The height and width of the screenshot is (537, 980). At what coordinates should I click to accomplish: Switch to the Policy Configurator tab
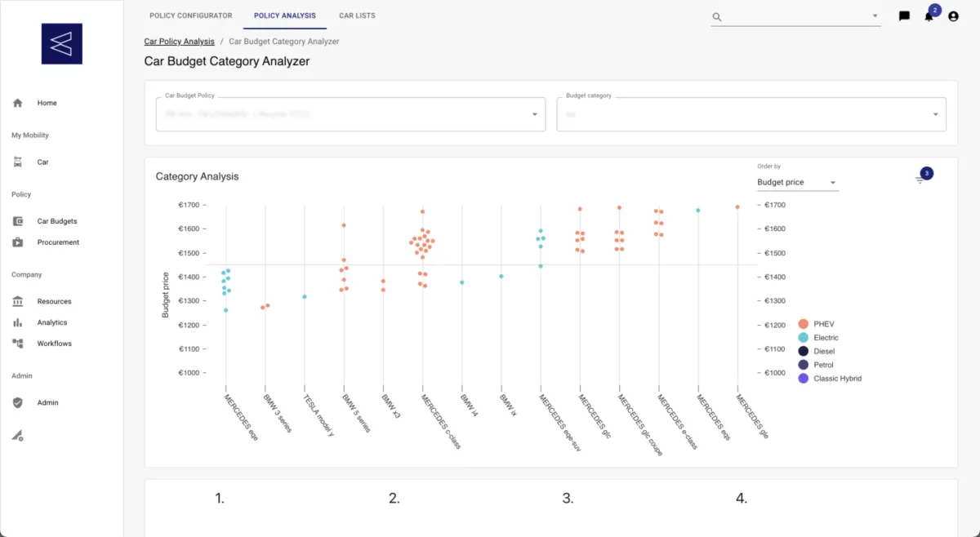[191, 16]
